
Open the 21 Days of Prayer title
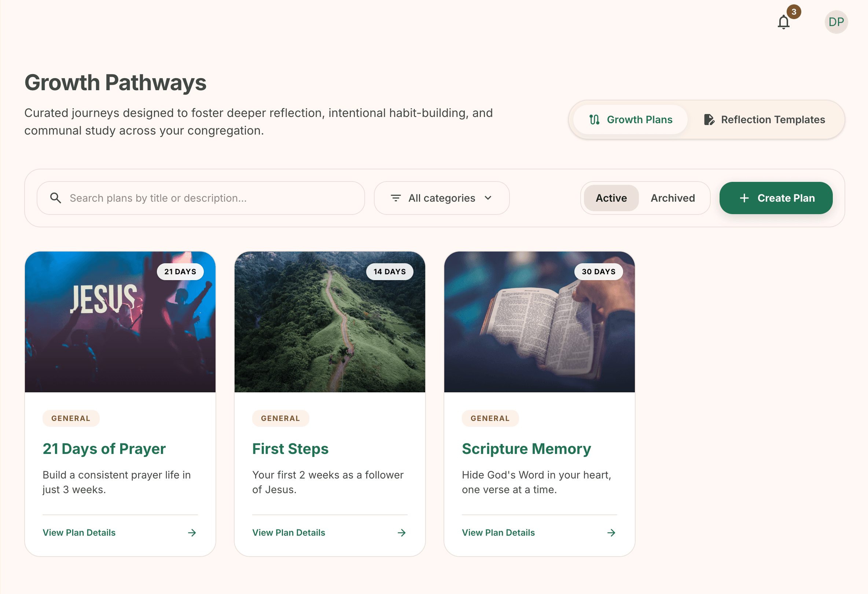[x=104, y=449]
